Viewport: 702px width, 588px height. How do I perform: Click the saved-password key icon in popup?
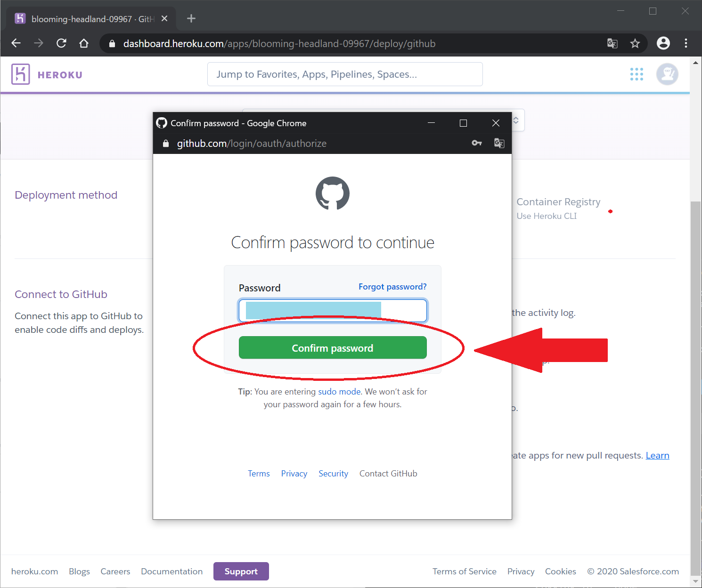pos(477,143)
